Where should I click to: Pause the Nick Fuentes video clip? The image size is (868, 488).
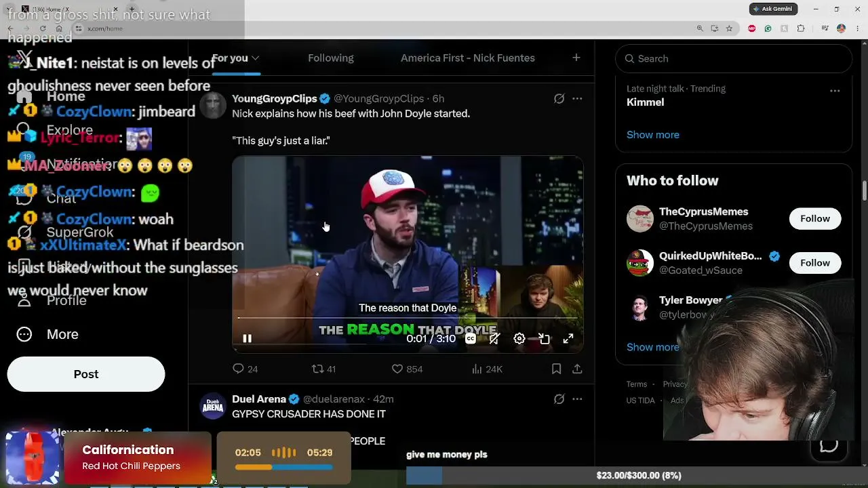[x=247, y=338]
